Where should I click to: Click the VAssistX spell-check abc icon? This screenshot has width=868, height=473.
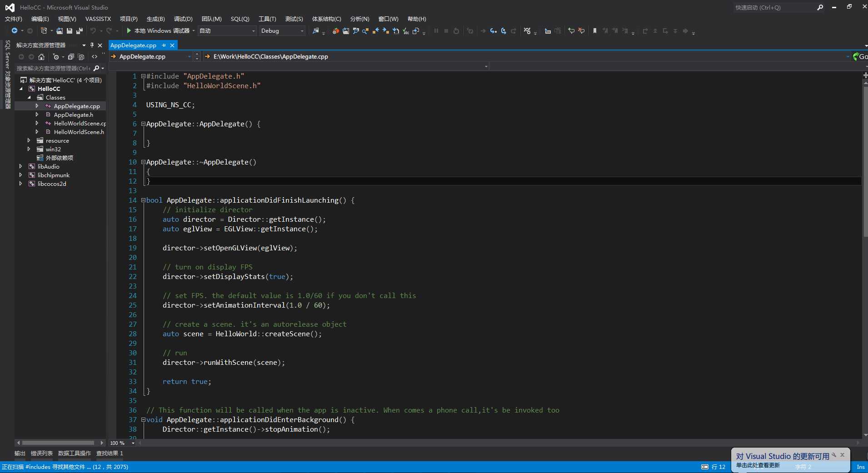pyautogui.click(x=406, y=31)
